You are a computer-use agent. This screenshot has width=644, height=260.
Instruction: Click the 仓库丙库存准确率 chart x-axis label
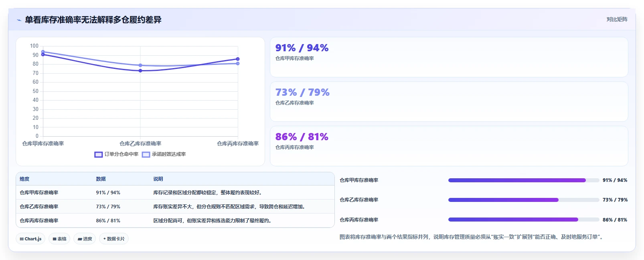tap(238, 143)
